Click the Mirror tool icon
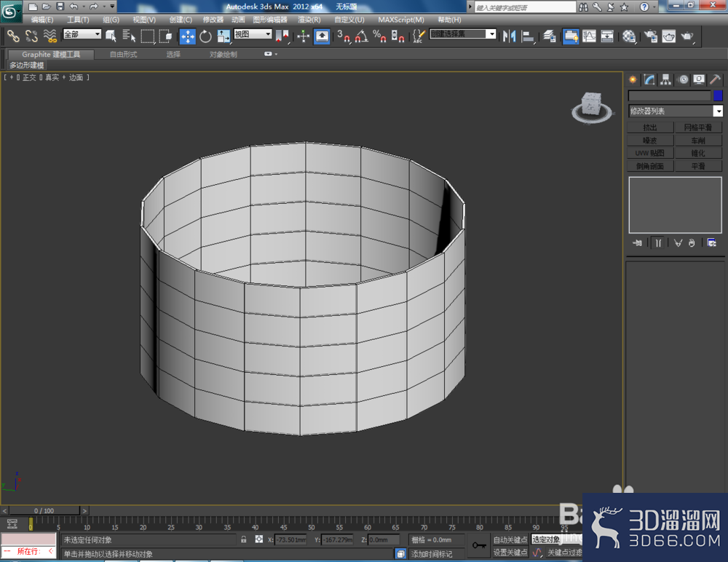The image size is (728, 562). [x=510, y=36]
